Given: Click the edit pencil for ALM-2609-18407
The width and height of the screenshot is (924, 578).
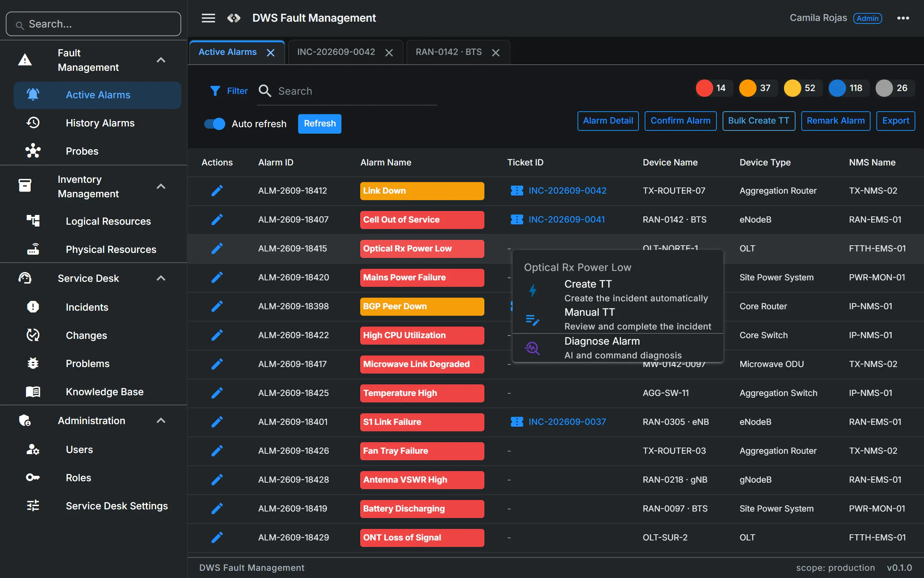Looking at the screenshot, I should click(x=217, y=219).
